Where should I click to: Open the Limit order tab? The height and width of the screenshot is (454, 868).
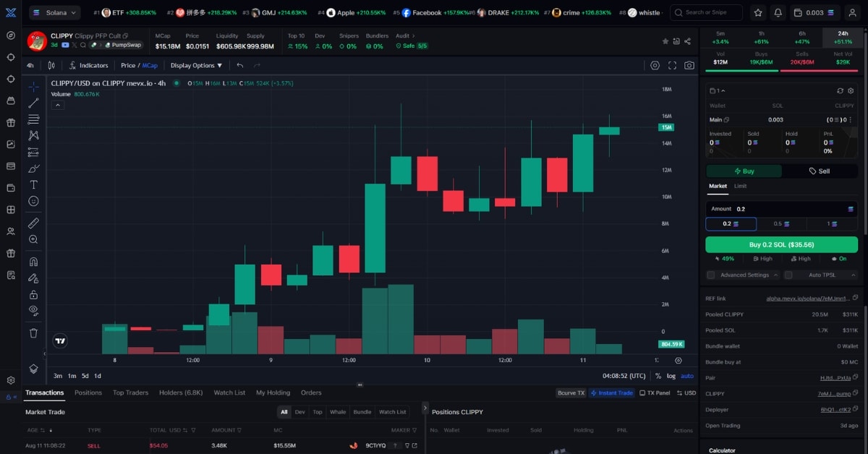(x=740, y=186)
